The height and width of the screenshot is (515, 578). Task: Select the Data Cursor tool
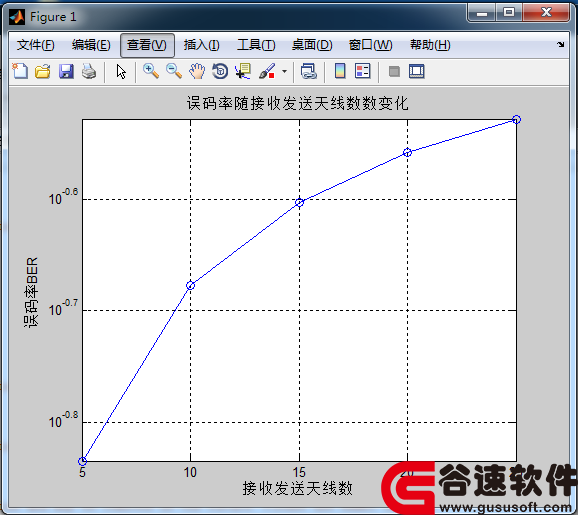pos(243,71)
